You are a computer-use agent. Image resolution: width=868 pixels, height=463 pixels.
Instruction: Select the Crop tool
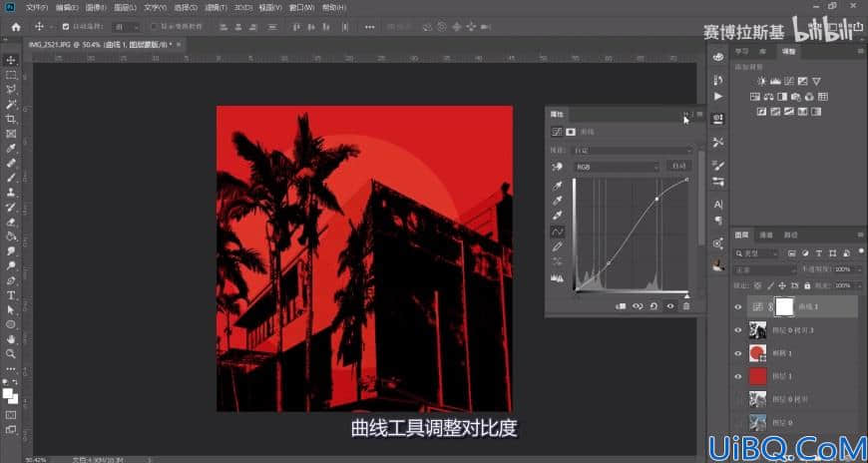(x=11, y=119)
